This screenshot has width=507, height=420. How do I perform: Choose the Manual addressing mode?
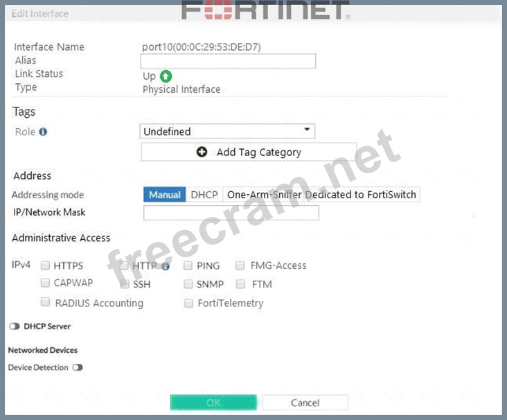point(165,195)
